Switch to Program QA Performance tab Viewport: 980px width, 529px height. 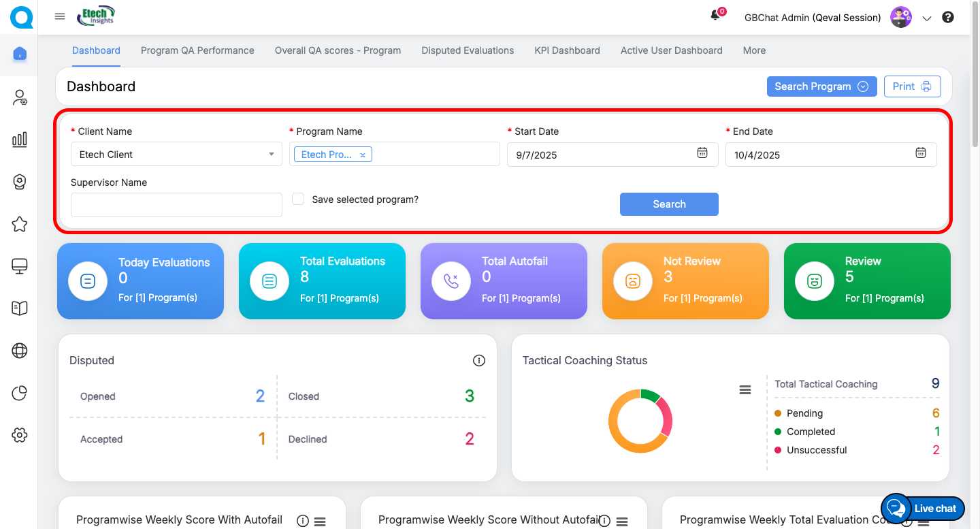click(197, 50)
